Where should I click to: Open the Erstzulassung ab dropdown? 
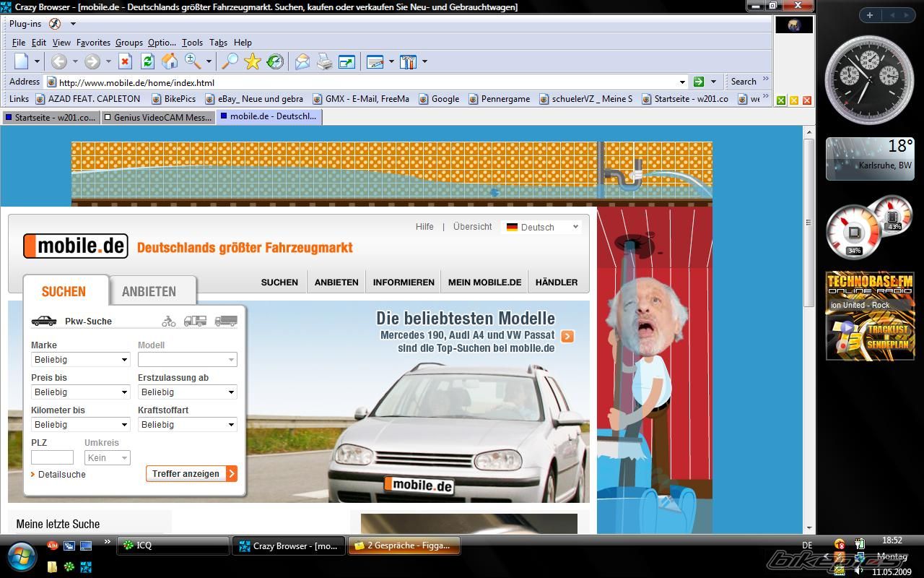[188, 392]
